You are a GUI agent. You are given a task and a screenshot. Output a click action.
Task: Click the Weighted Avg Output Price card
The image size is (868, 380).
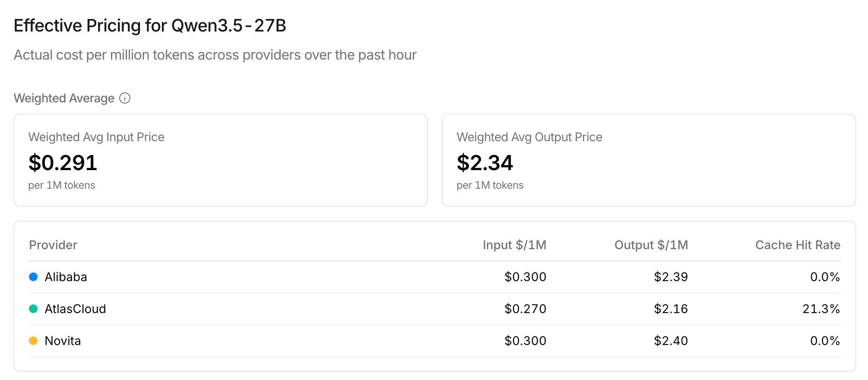pos(649,160)
